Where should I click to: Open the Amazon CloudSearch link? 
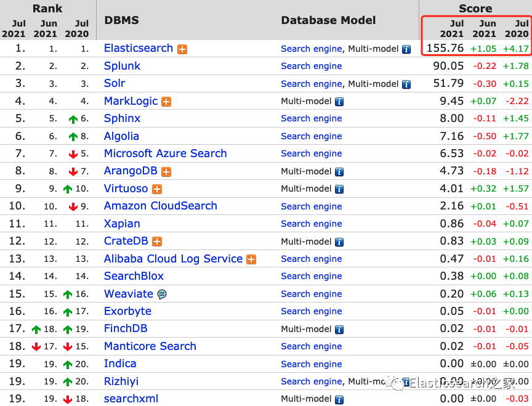[160, 206]
